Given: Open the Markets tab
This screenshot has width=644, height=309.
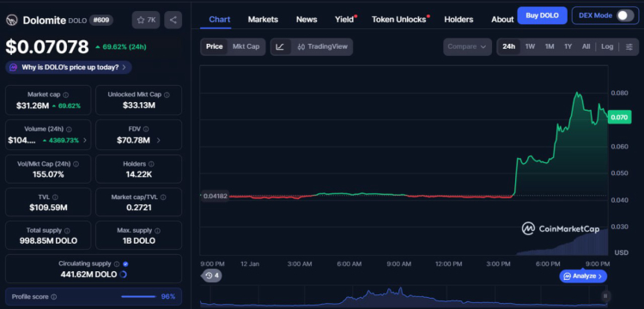Looking at the screenshot, I should [x=263, y=19].
